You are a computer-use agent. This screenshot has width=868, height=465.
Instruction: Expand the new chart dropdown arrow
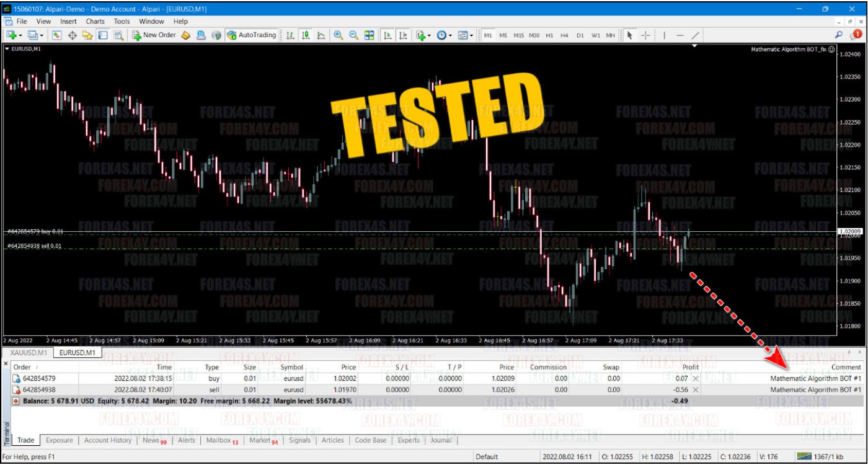tap(22, 36)
